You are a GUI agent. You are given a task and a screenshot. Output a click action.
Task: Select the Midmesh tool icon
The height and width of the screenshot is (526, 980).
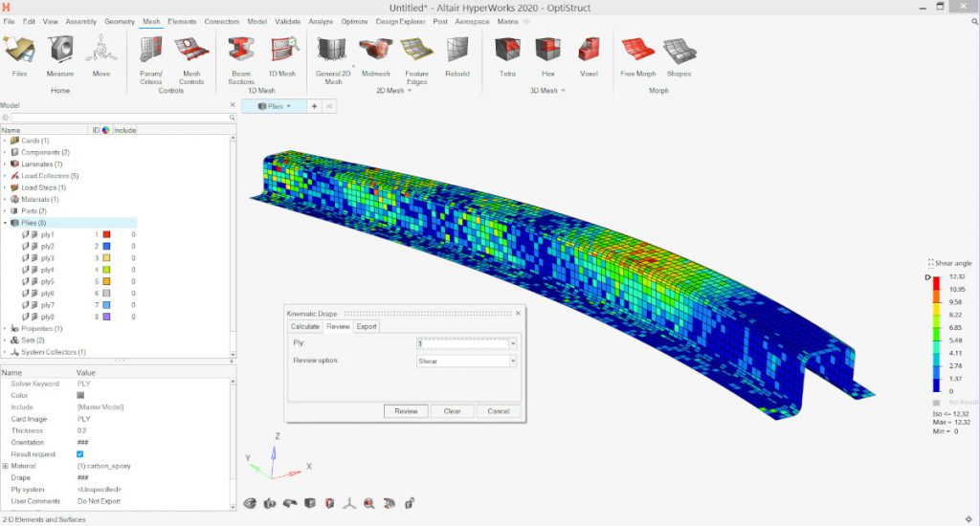pos(375,51)
